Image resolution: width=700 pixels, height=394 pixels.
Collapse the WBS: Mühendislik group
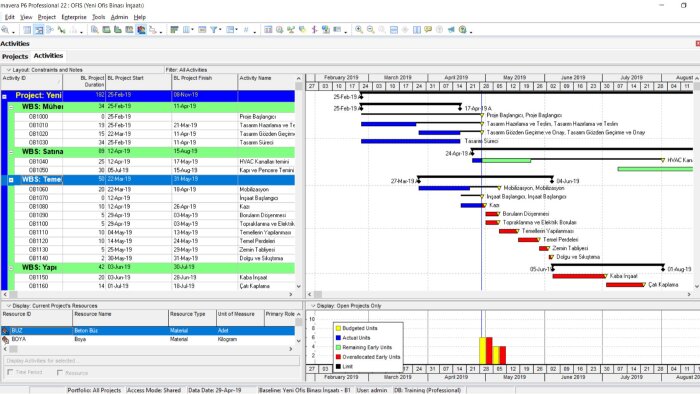12,108
